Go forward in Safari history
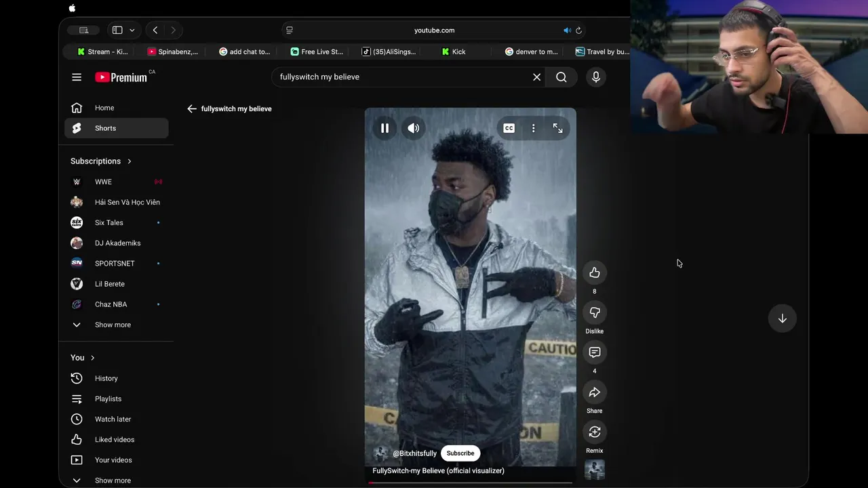The height and width of the screenshot is (488, 868). pyautogui.click(x=174, y=30)
